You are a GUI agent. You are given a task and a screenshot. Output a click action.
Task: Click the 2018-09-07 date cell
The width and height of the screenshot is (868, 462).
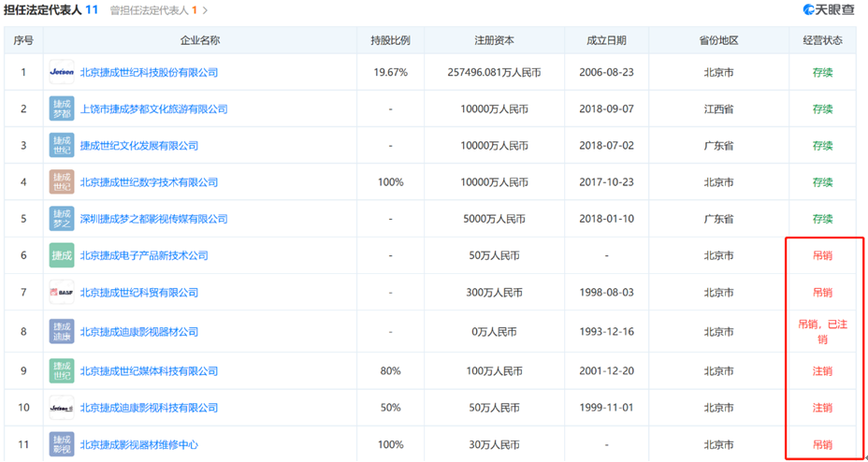(607, 109)
